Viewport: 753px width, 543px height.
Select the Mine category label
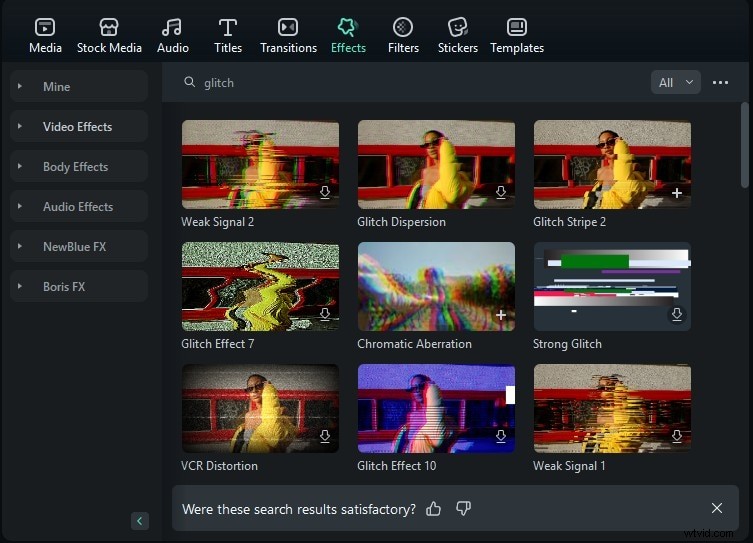pos(56,86)
